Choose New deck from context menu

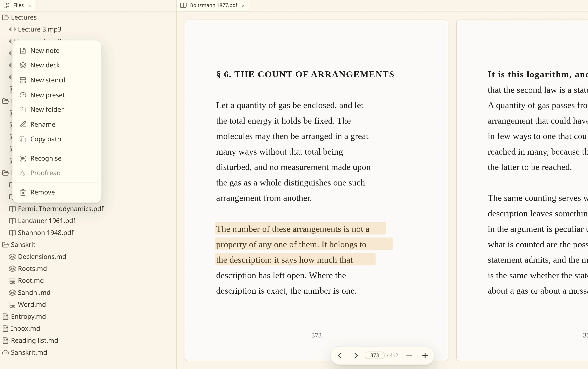57,65
